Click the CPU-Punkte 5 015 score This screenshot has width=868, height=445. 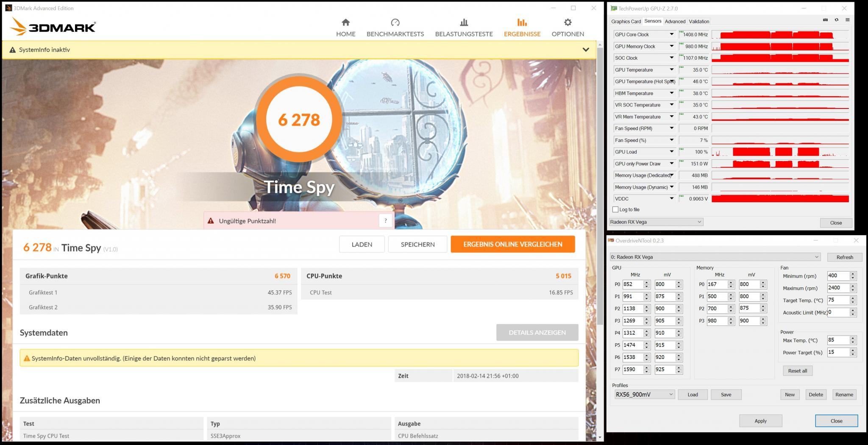pyautogui.click(x=563, y=276)
